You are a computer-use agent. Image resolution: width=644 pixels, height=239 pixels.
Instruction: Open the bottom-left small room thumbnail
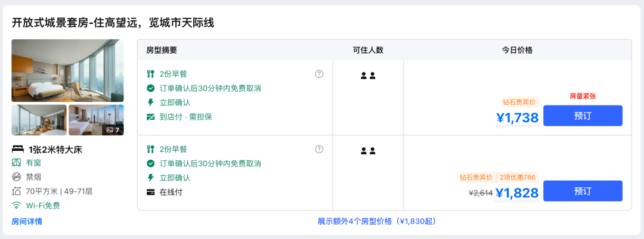click(x=39, y=120)
